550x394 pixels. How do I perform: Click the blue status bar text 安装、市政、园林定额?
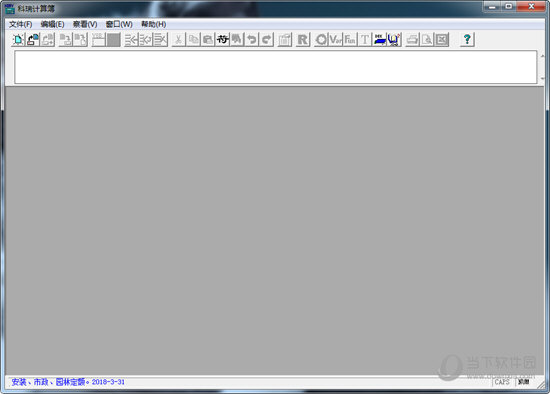tap(48, 382)
